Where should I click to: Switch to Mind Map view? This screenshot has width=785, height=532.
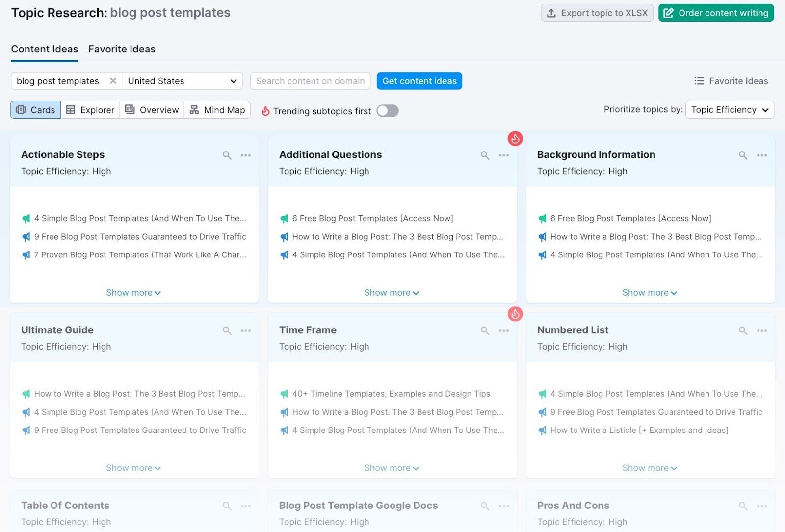pyautogui.click(x=217, y=110)
